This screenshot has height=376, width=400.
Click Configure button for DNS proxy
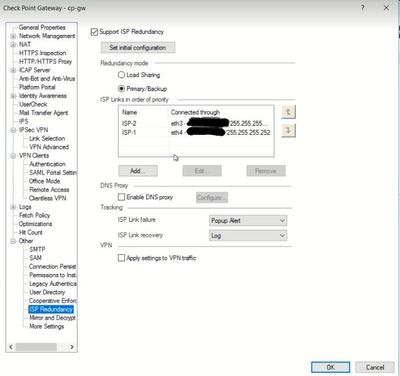(x=212, y=197)
